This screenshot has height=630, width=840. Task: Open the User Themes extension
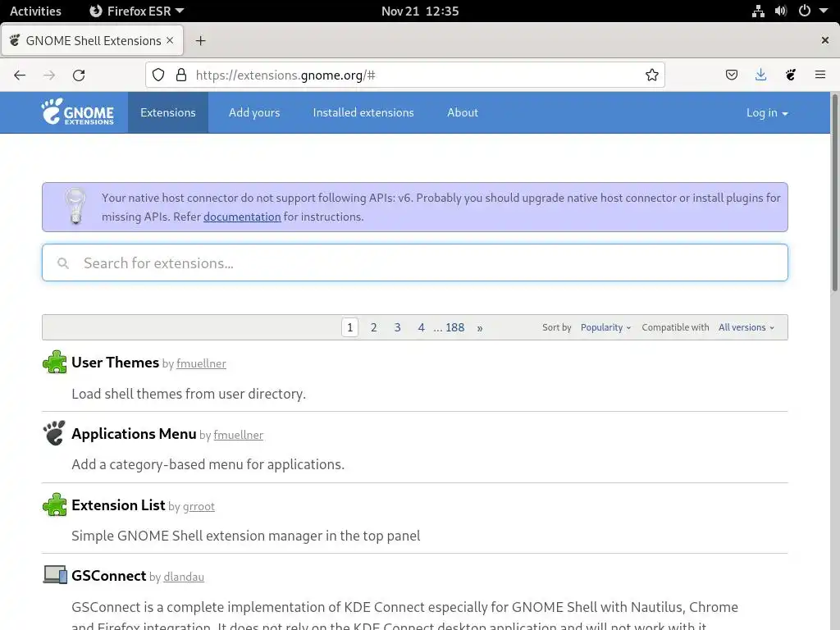pos(115,362)
